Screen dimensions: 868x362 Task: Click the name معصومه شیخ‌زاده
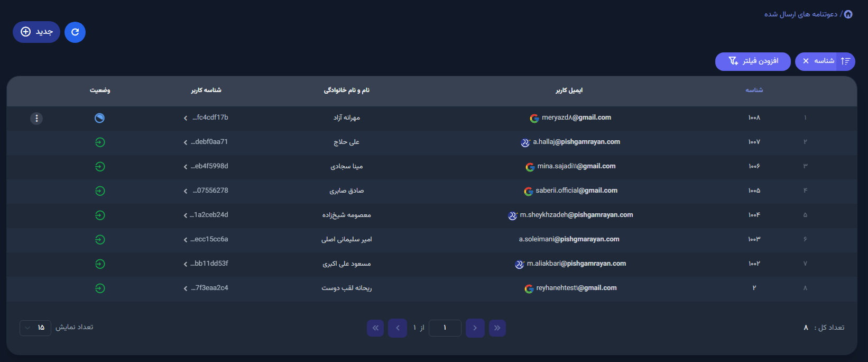coord(347,215)
